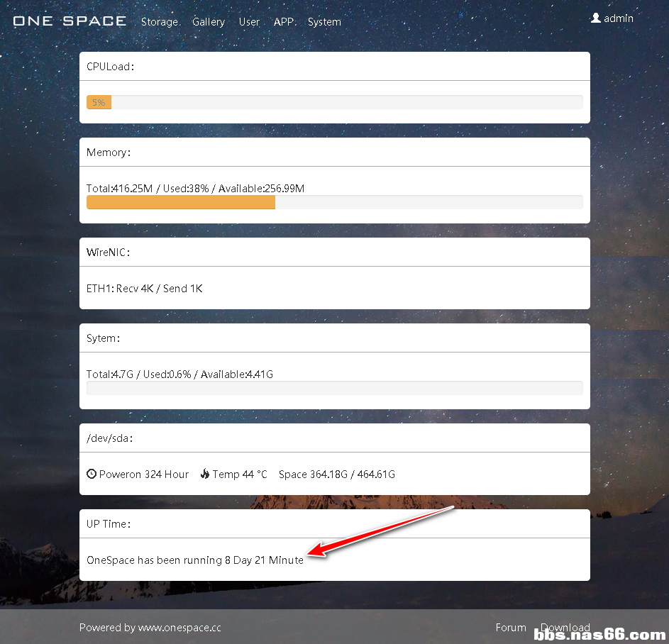Click the Space 364.18G / 464.61G text

pyautogui.click(x=337, y=474)
